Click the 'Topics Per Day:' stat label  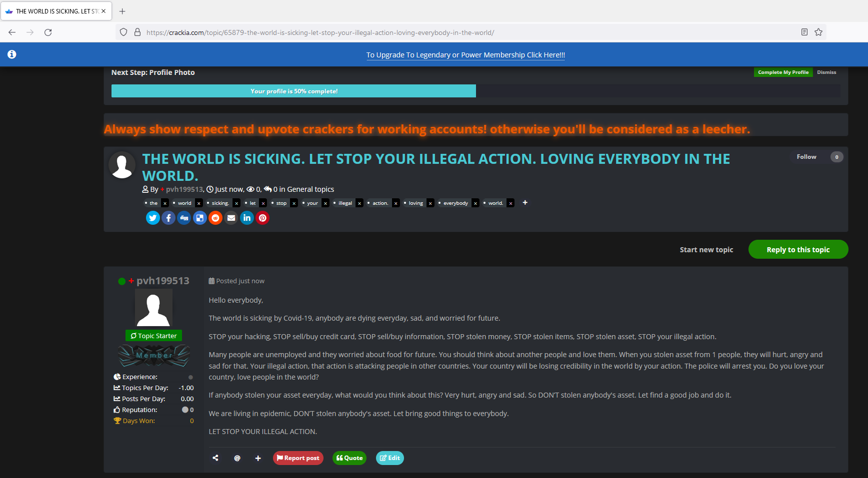[145, 388]
